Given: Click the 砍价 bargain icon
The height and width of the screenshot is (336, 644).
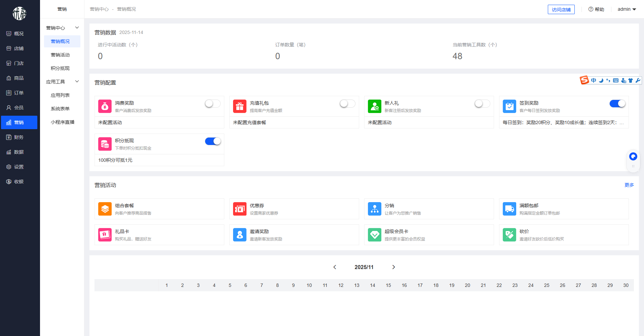Looking at the screenshot, I should (509, 235).
